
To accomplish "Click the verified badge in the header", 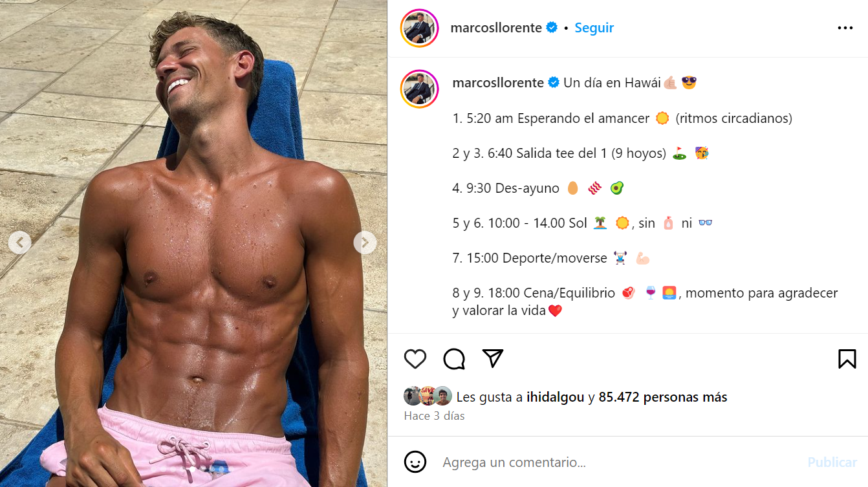I will click(552, 28).
